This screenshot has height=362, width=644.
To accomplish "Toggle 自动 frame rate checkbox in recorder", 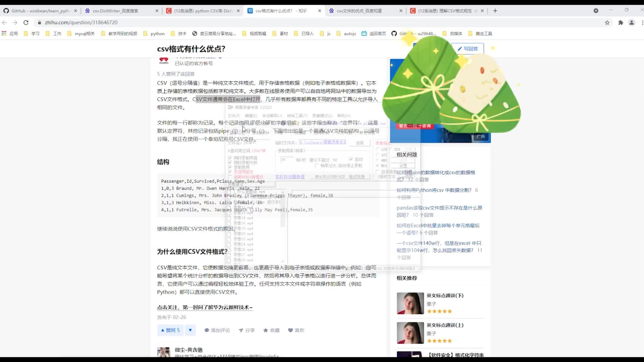I will click(351, 159).
